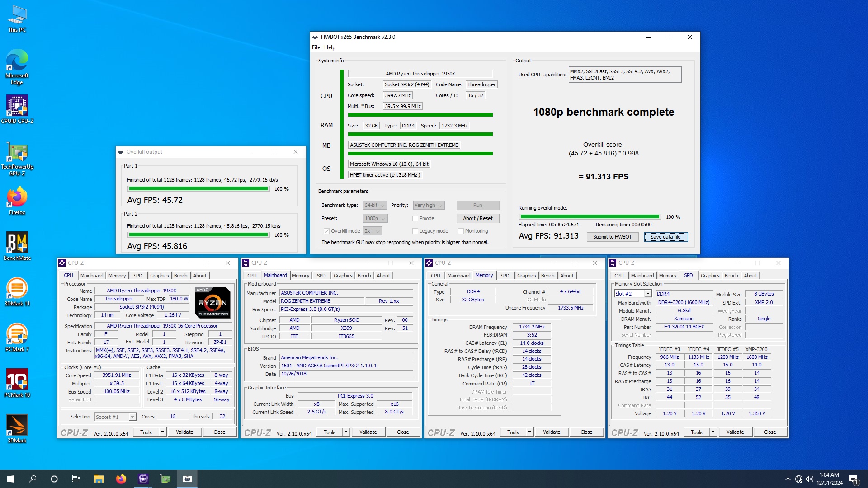
Task: Click the ROG ZENITH EXTREME model value
Action: pos(321,301)
